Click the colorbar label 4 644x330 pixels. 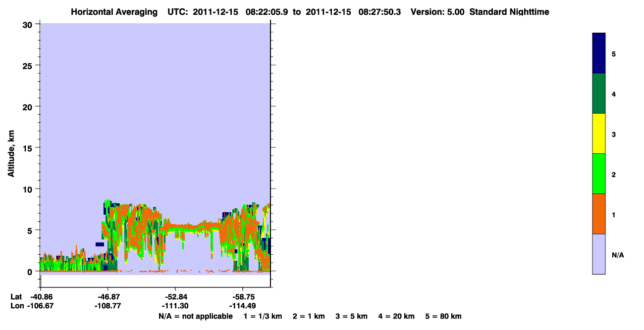click(614, 94)
